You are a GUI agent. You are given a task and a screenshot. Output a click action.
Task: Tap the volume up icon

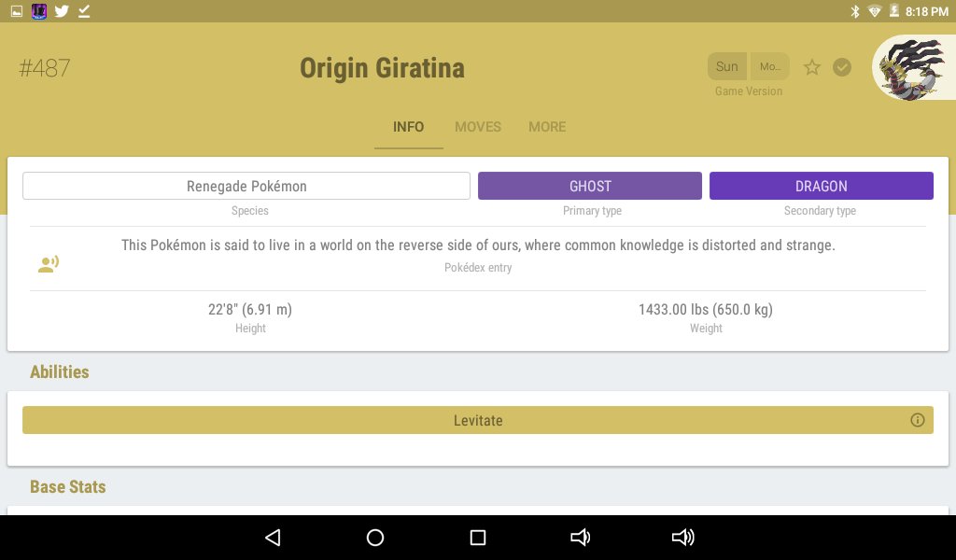(682, 537)
